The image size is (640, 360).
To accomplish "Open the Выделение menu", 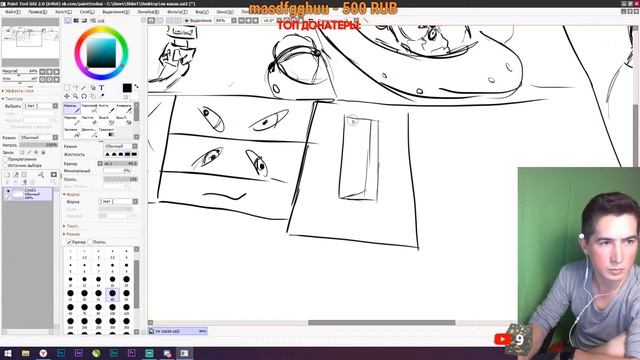I will click(116, 12).
